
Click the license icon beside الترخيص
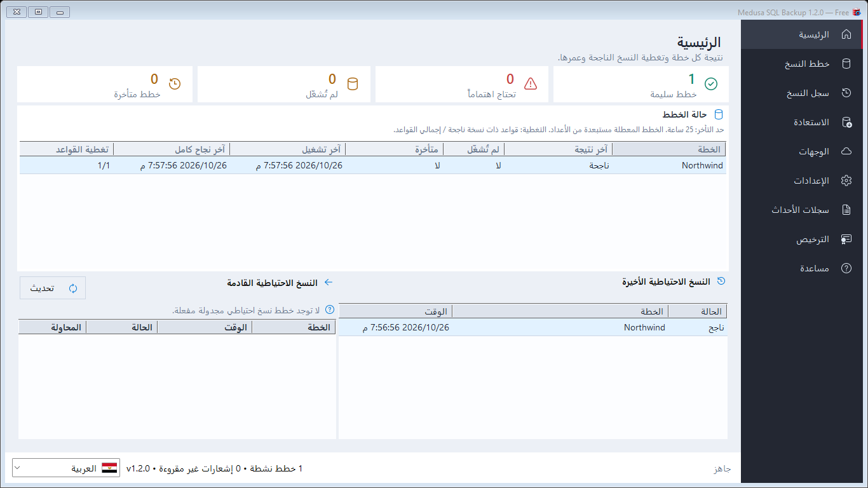(x=846, y=239)
